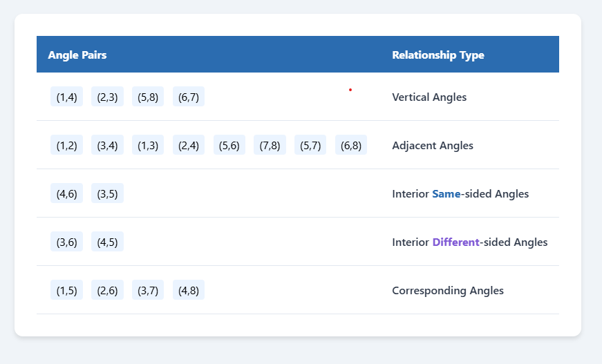602x364 pixels.
Task: Click the Angle Pairs column header
Action: 77,55
